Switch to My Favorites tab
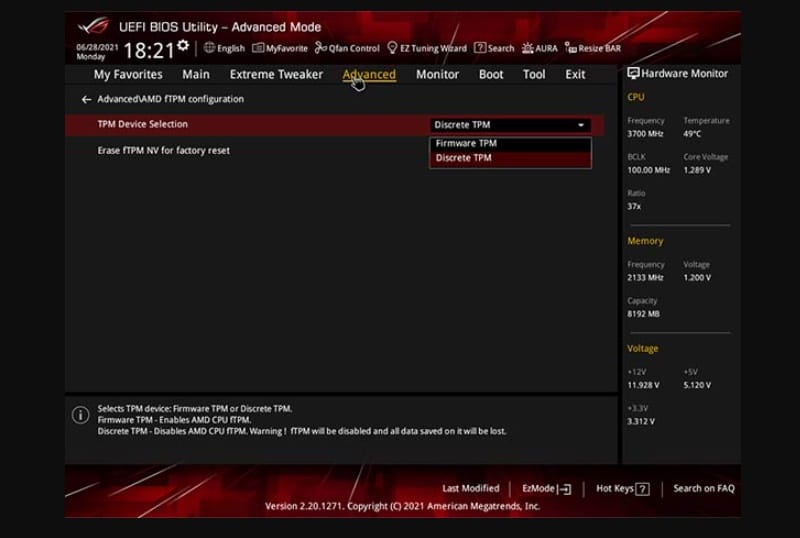Screen dimensions: 800x538 coord(128,75)
